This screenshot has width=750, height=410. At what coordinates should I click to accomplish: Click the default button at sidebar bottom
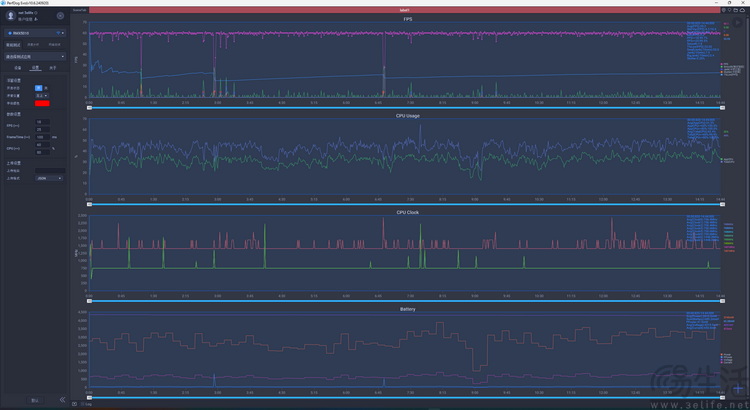[35, 399]
